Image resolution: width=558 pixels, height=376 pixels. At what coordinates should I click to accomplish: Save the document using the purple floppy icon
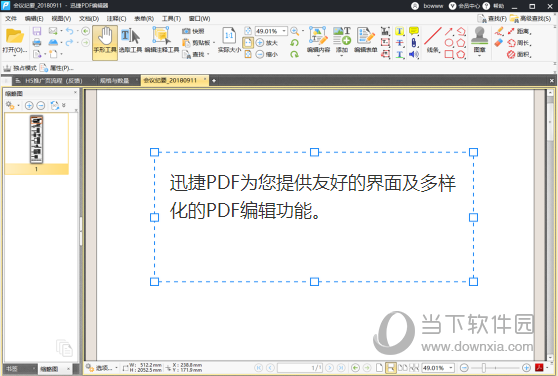[37, 31]
